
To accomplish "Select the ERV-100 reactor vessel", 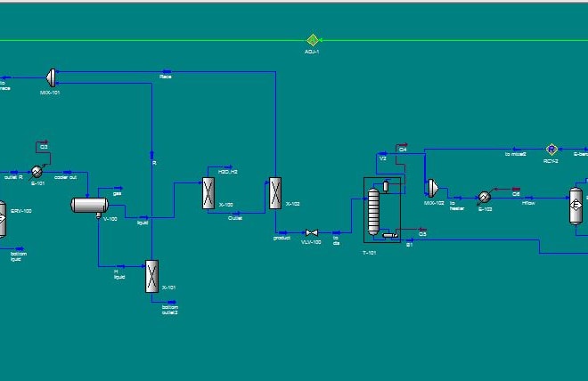I will (x=2, y=219).
